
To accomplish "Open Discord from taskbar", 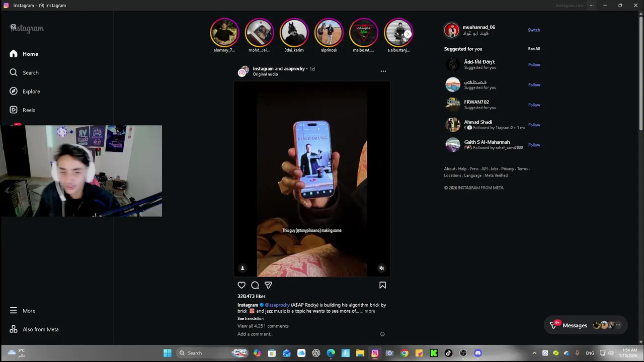I will [478, 353].
